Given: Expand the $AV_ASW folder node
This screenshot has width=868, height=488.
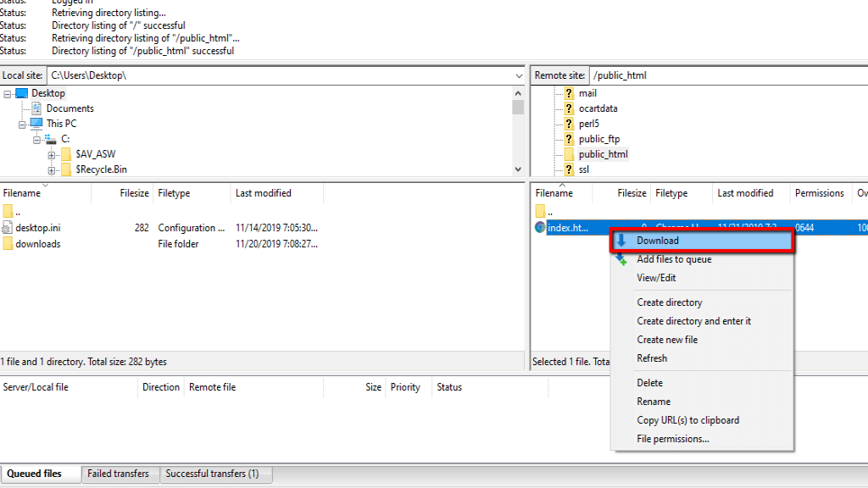Looking at the screenshot, I should 52,155.
